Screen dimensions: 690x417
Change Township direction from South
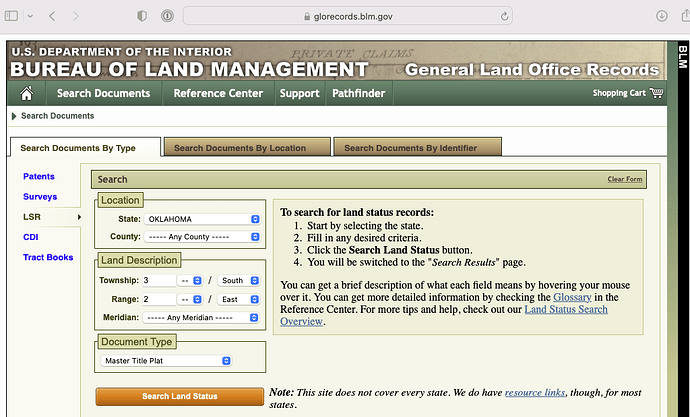[x=239, y=281]
